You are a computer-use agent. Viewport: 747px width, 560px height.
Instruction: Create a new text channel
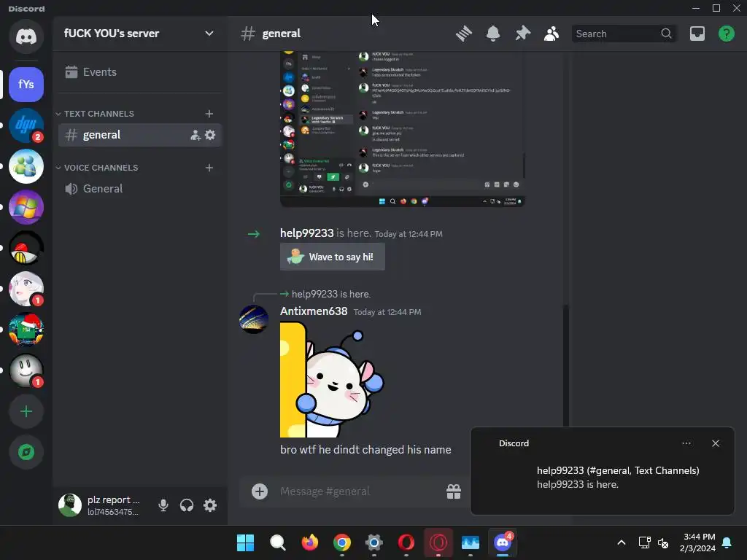click(209, 114)
